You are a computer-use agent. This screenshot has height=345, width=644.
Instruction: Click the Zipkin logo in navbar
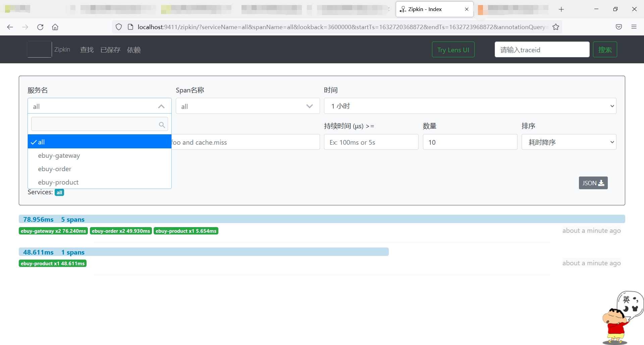40,50
